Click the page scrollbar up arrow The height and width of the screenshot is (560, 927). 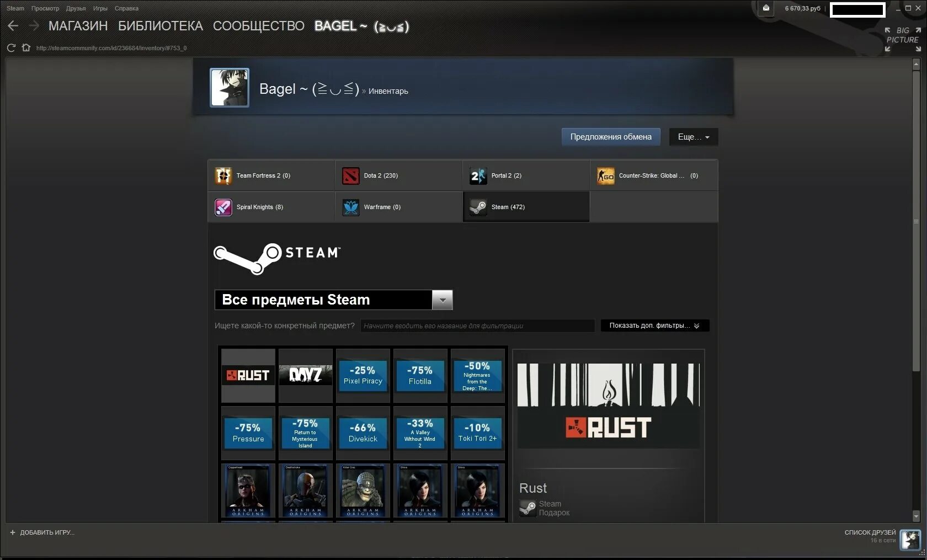917,64
